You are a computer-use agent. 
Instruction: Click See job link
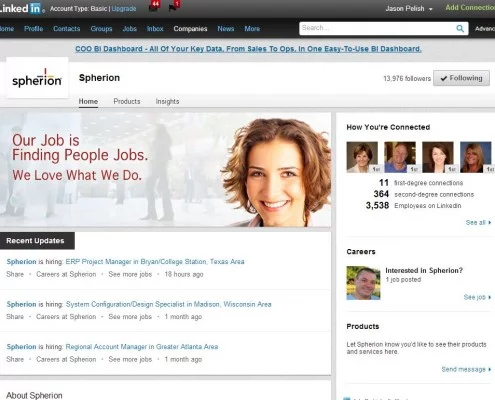(477, 297)
